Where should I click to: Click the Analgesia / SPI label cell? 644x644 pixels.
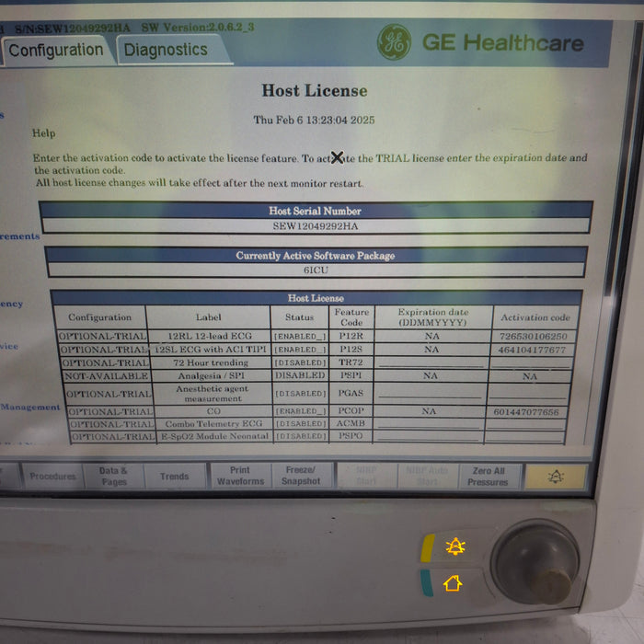pyautogui.click(x=211, y=375)
